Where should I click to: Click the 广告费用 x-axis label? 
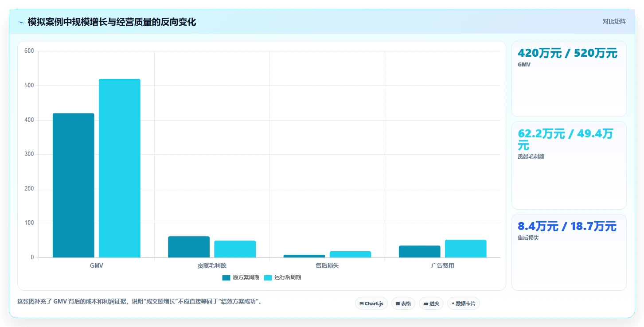point(442,265)
